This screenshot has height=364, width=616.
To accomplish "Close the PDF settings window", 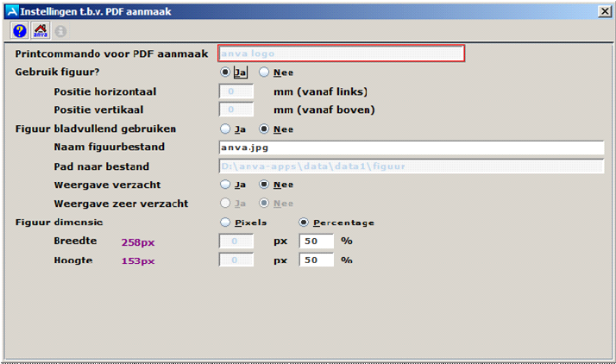I will [604, 10].
